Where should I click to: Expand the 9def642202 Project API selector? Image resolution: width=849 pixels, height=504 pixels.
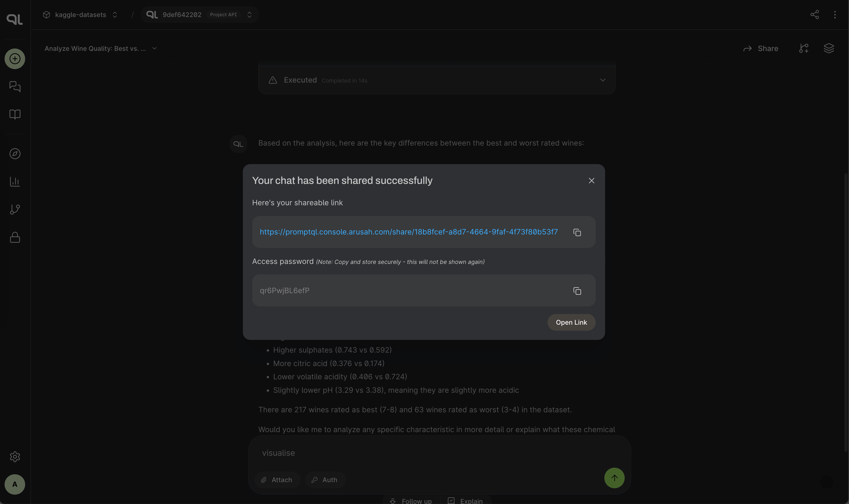tap(200, 14)
